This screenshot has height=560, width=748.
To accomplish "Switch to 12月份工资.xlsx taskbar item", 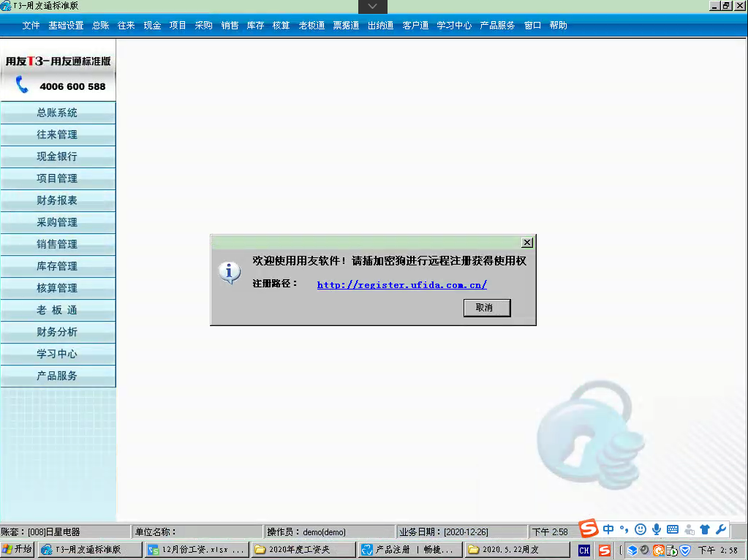I will [x=197, y=550].
